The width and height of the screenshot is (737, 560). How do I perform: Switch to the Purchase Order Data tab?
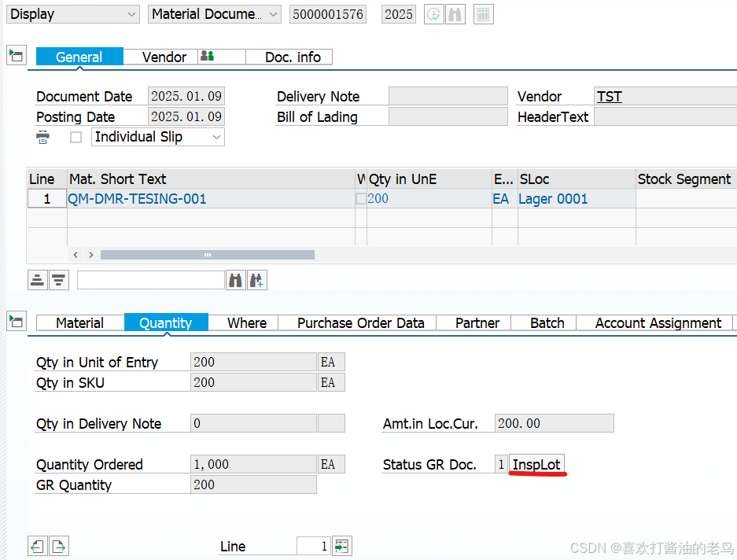click(360, 322)
